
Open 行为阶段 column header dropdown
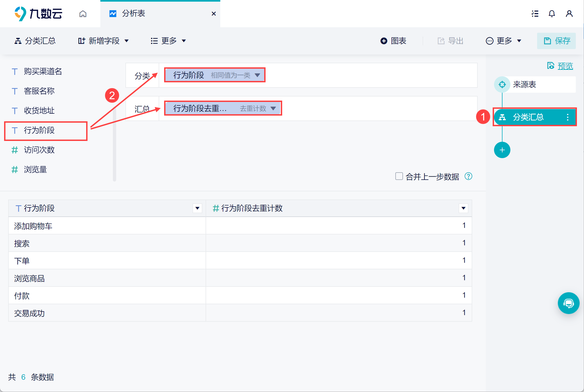tap(197, 208)
